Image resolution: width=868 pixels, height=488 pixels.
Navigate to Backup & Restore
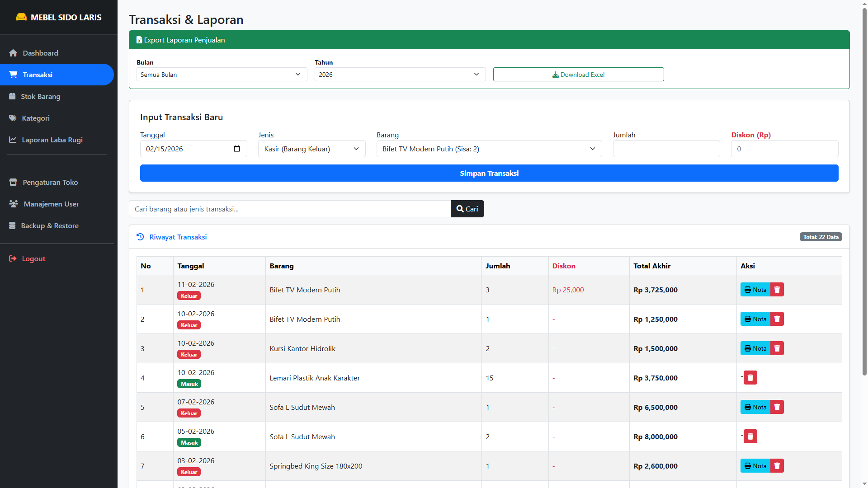pyautogui.click(x=49, y=225)
